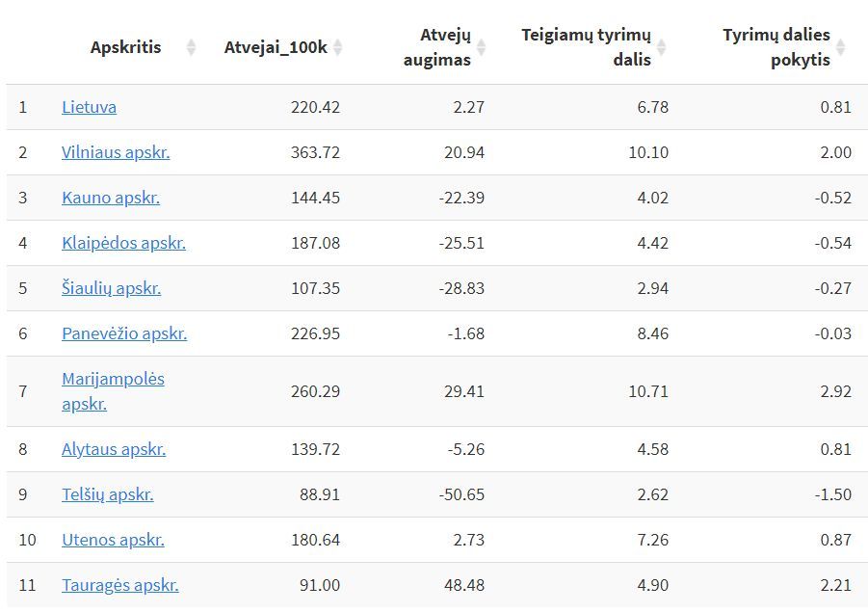Open the Alytaus apskr. link
The image size is (868, 612).
coord(114,449)
